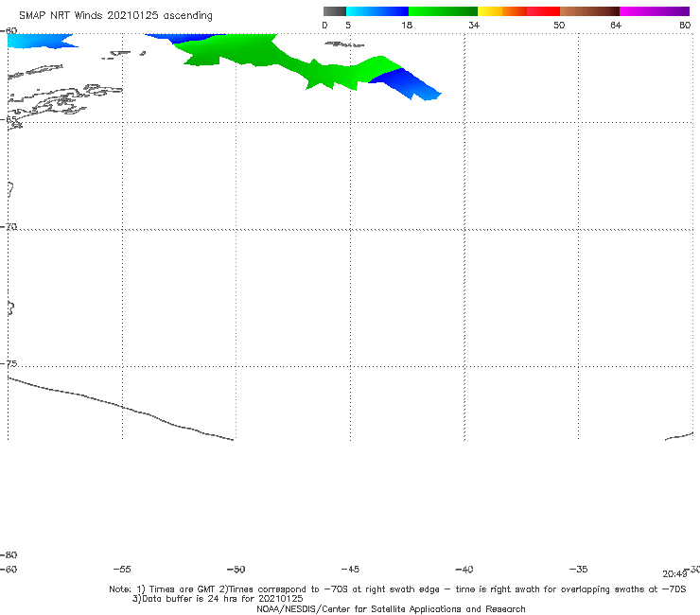The image size is (700, 615).
Task: Click the color bar label '5'
Action: [348, 25]
